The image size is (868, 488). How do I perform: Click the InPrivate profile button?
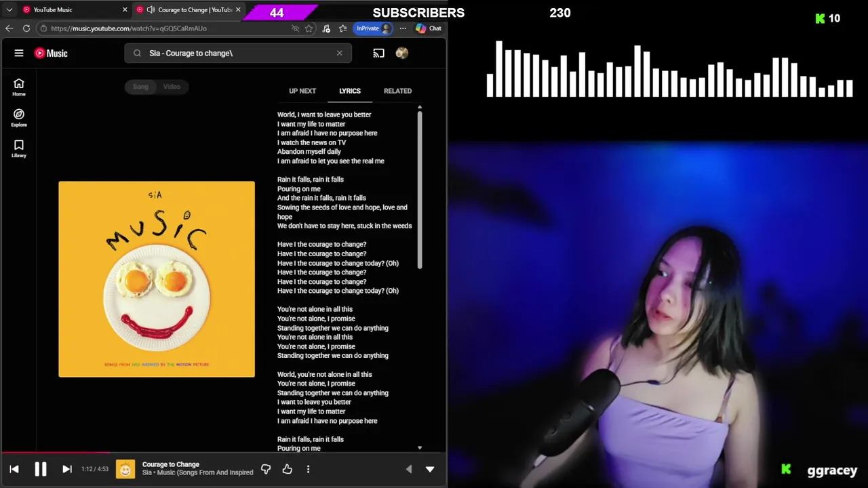coord(374,28)
